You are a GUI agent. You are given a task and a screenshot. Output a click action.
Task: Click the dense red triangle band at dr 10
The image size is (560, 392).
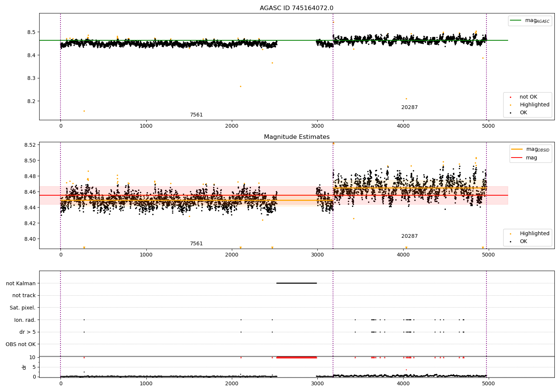coord(296,357)
